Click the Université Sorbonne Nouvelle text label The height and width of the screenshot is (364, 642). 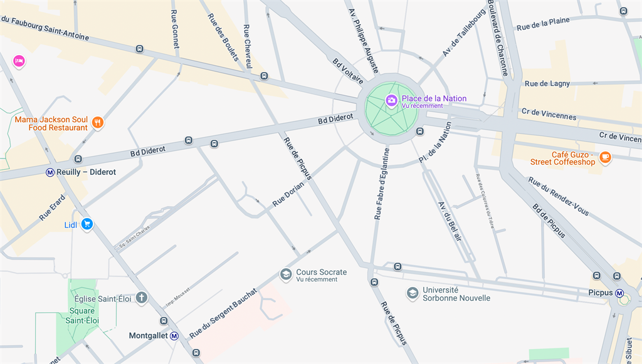coord(456,294)
